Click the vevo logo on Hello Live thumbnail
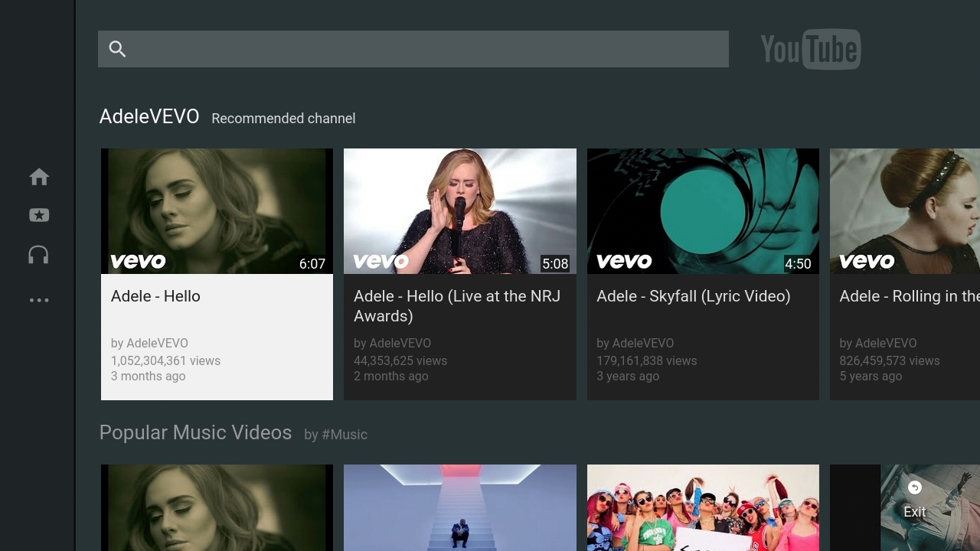The height and width of the screenshot is (551, 980). click(x=381, y=262)
